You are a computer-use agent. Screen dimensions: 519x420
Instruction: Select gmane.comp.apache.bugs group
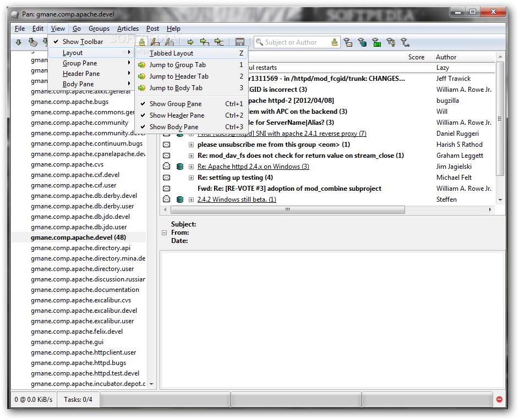(x=69, y=102)
